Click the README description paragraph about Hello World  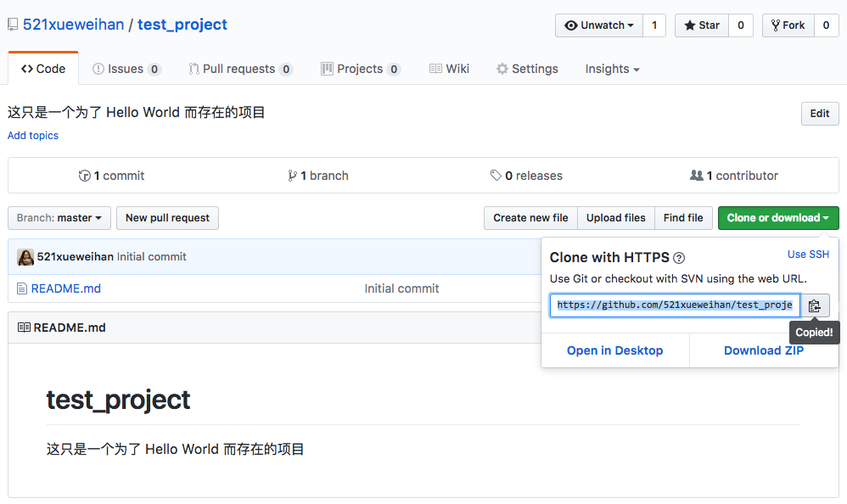pos(176,450)
